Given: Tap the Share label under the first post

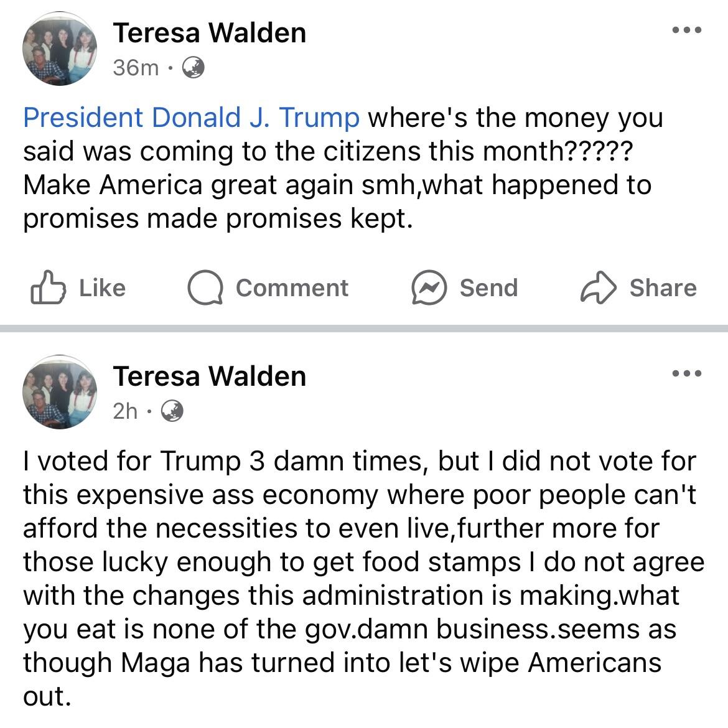Looking at the screenshot, I should click(x=663, y=288).
